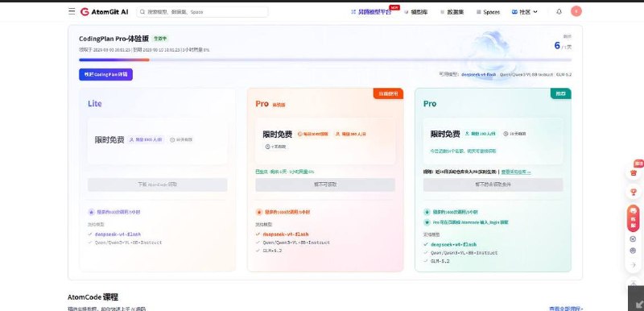Open the hamburger menu icon

coord(72,11)
